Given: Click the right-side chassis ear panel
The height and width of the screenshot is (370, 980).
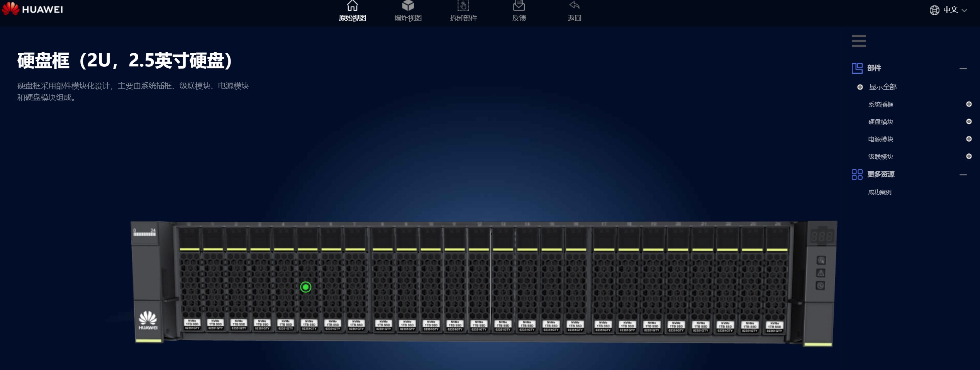Looking at the screenshot, I should click(820, 282).
